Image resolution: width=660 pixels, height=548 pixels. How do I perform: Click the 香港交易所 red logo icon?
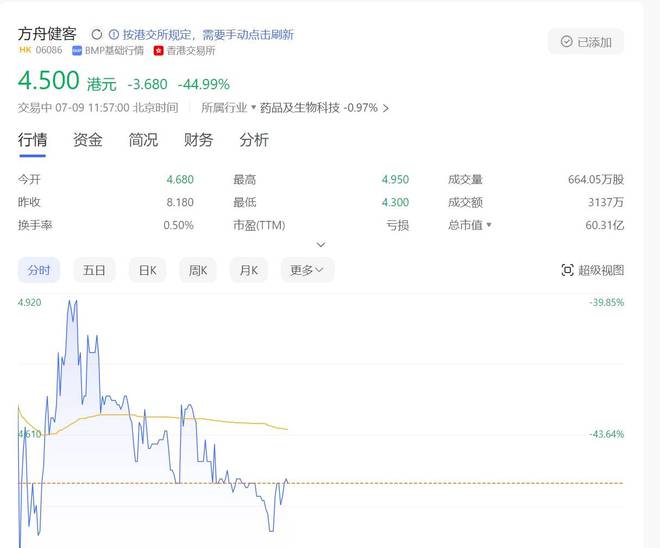pyautogui.click(x=158, y=51)
